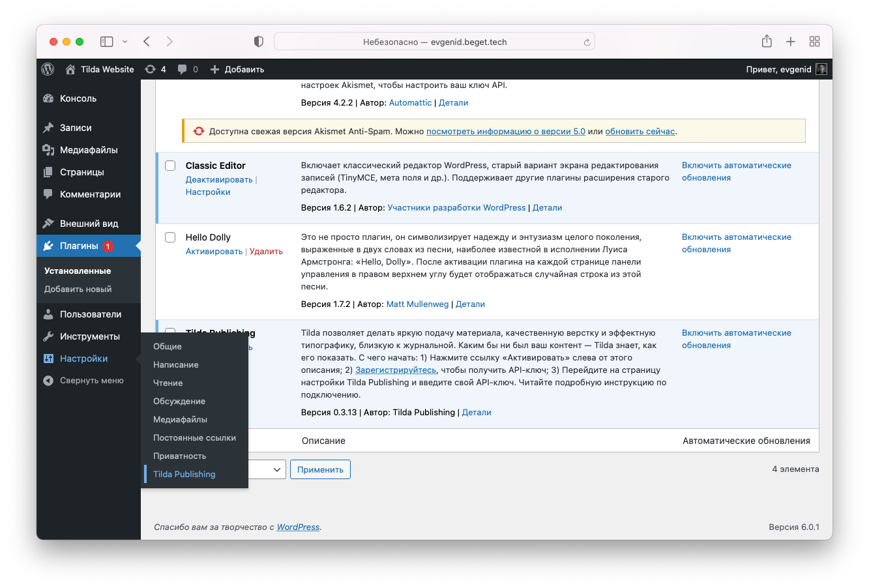Viewport: 869px width, 588px height.
Task: Click Зарегистрируйтесь link in Tilda description
Action: tap(396, 370)
